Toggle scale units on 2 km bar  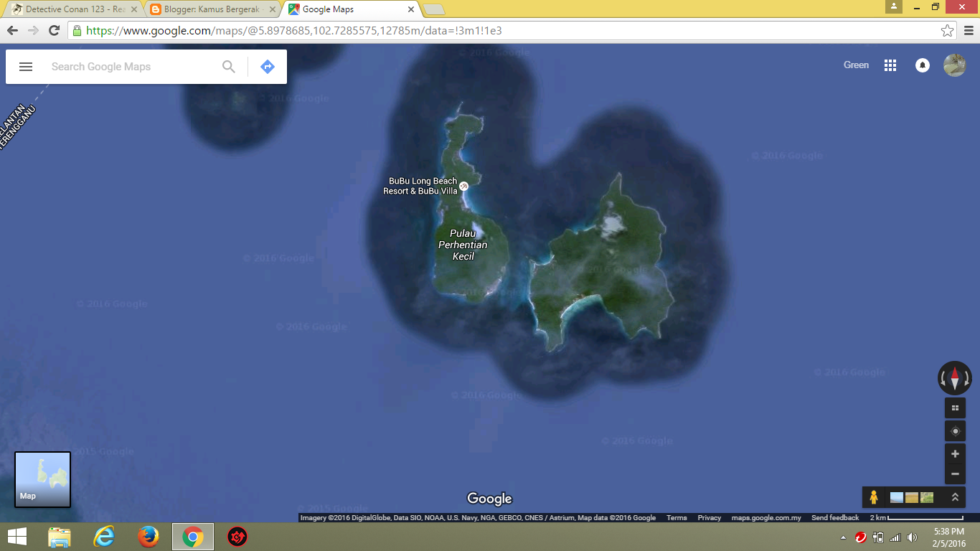(x=916, y=517)
